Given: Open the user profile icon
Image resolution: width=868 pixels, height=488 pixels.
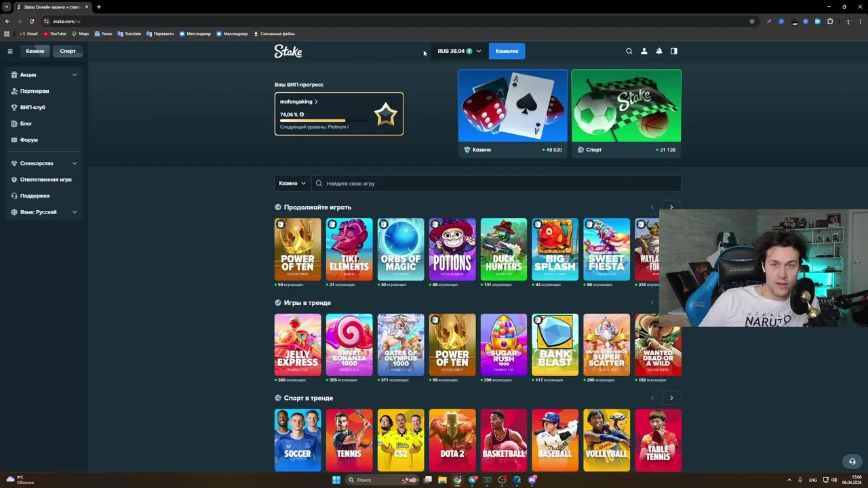Looking at the screenshot, I should 644,51.
